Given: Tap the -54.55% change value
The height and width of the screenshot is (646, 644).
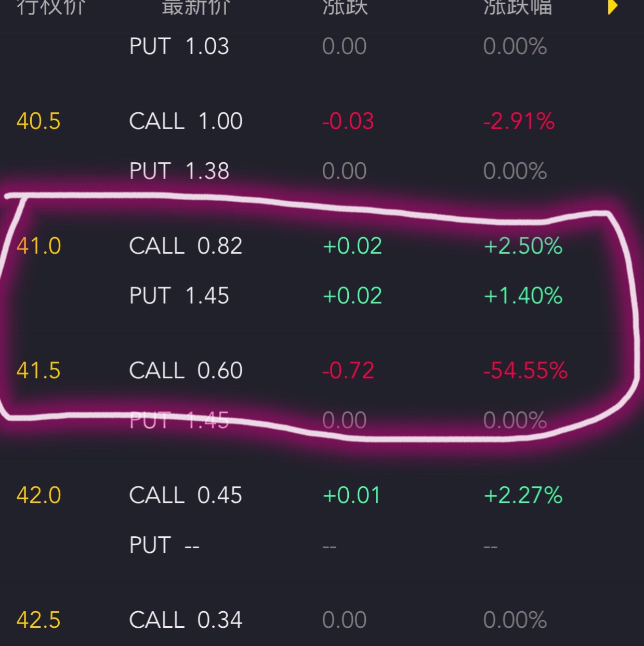Looking at the screenshot, I should (525, 371).
